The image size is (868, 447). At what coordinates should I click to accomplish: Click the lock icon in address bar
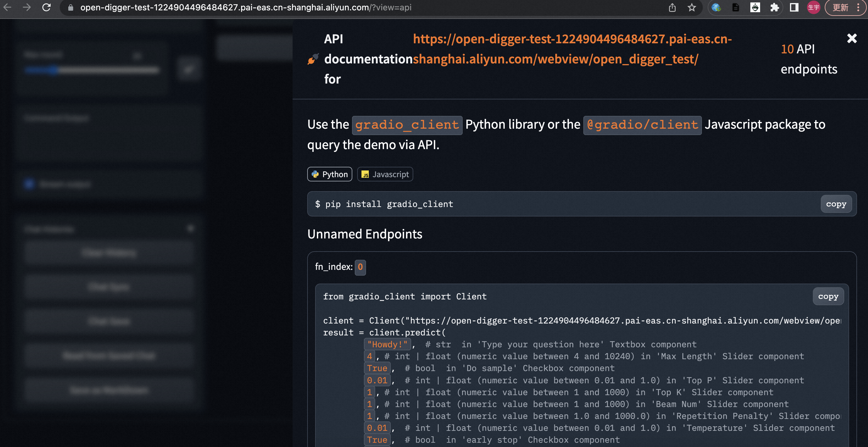[x=71, y=7]
